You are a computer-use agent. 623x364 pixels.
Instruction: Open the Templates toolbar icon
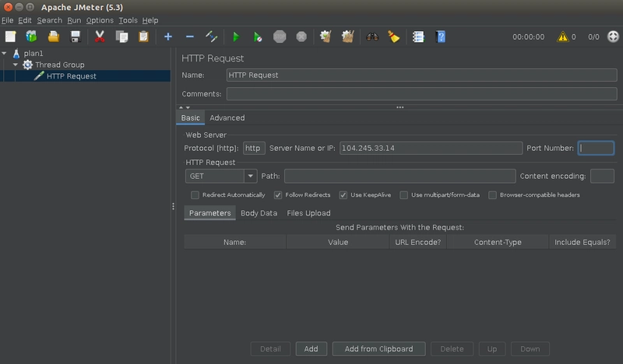(31, 37)
